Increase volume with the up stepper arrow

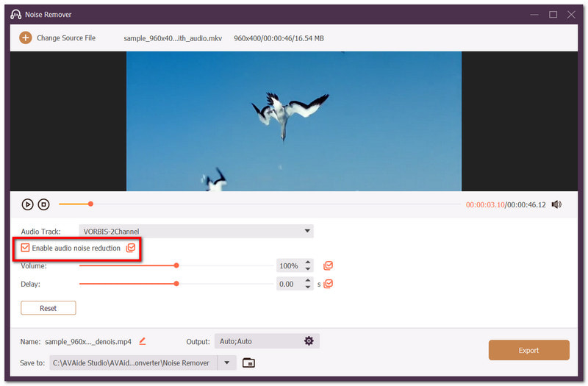308,262
